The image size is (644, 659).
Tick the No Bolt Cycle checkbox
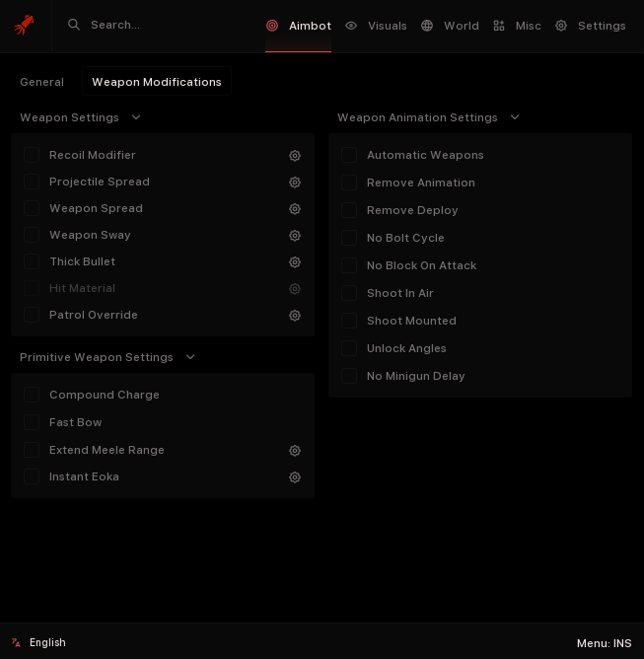[x=349, y=238]
